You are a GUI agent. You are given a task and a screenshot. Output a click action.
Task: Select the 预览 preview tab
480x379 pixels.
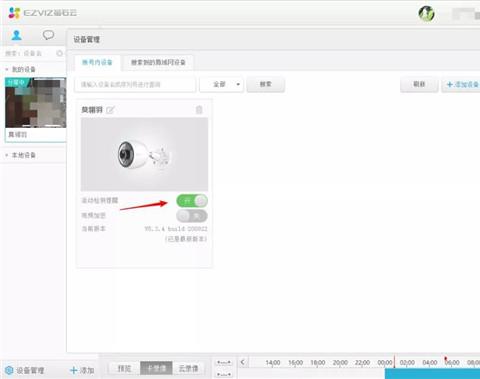tap(124, 368)
